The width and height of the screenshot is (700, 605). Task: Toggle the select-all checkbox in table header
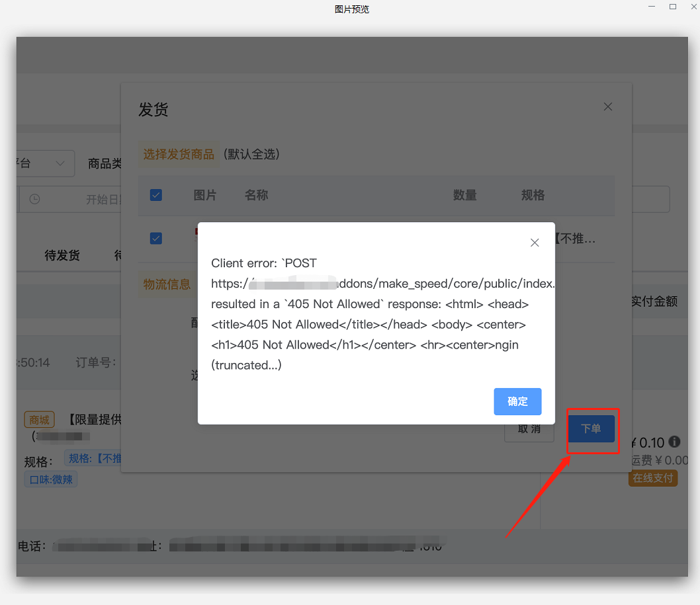(x=155, y=195)
